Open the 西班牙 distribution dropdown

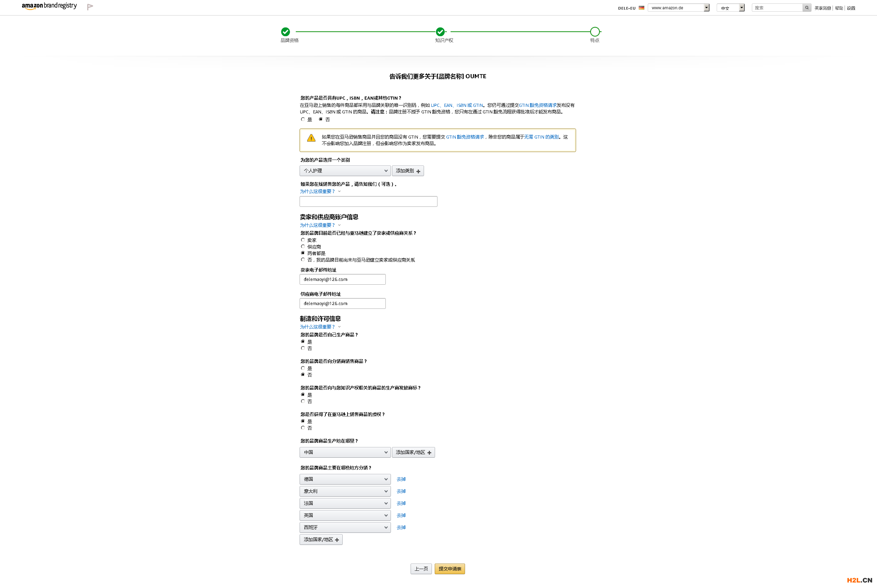coord(345,527)
